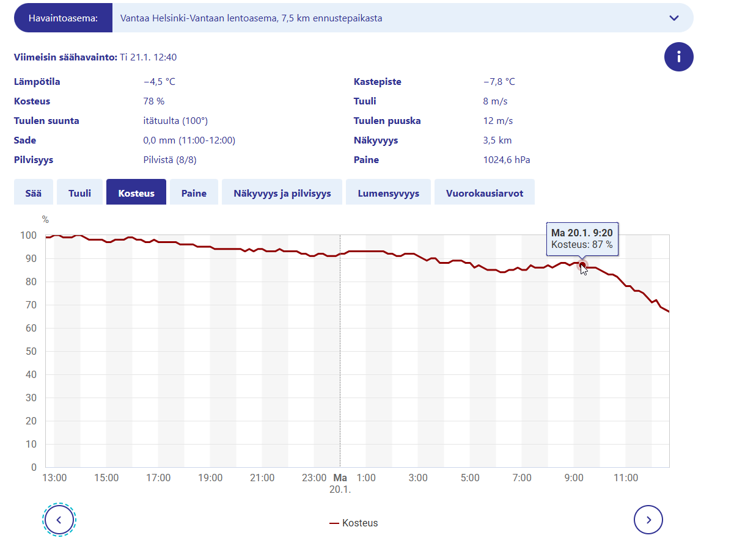The width and height of the screenshot is (756, 538).
Task: Select the Kosteus tab
Action: click(x=136, y=193)
